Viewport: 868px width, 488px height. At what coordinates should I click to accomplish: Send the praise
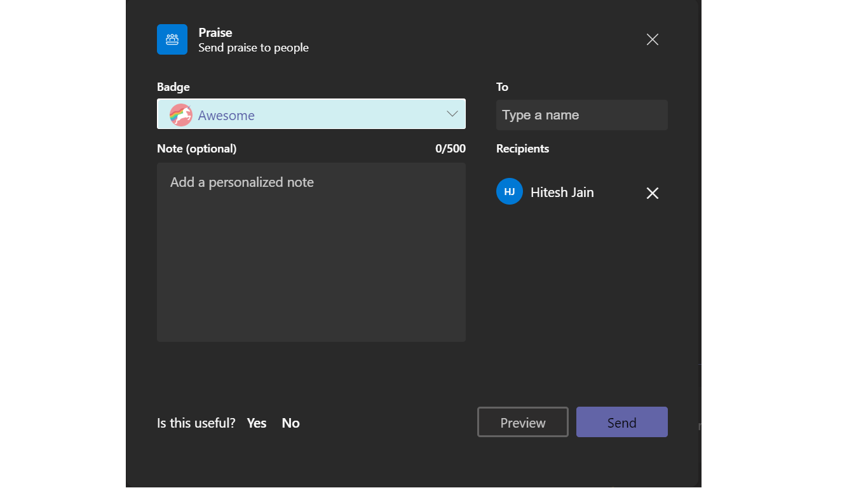[x=621, y=423]
